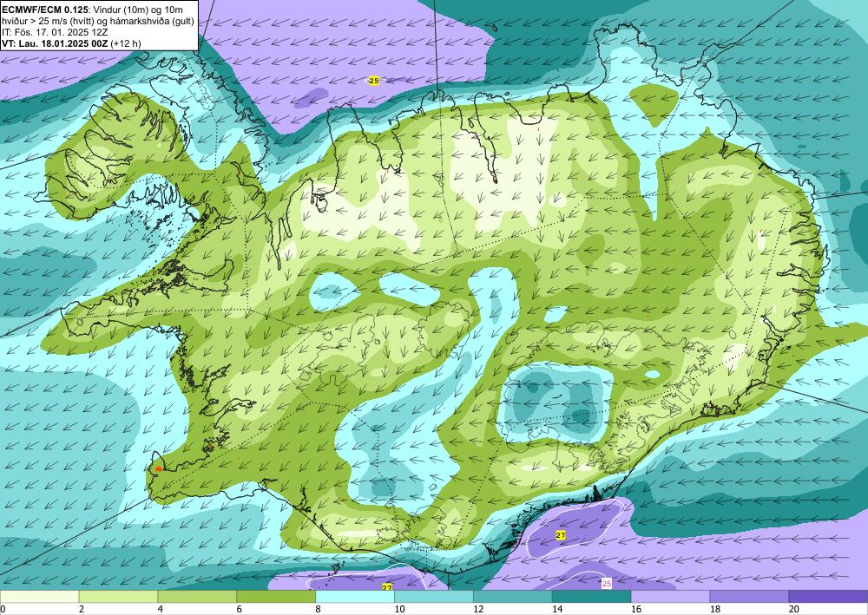The image size is (868, 615).
Task: Click the yellow '25' gust label over the northern sea
Action: [x=373, y=81]
